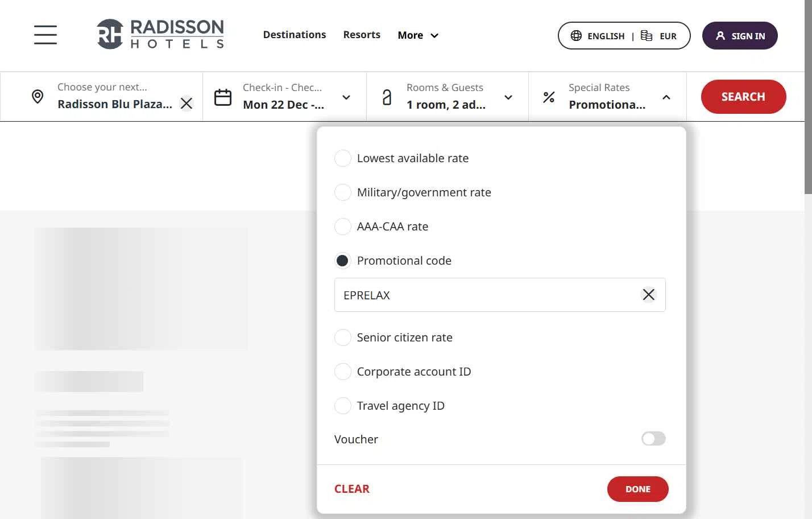
Task: Click CLEAR to reset rates
Action: (x=352, y=489)
